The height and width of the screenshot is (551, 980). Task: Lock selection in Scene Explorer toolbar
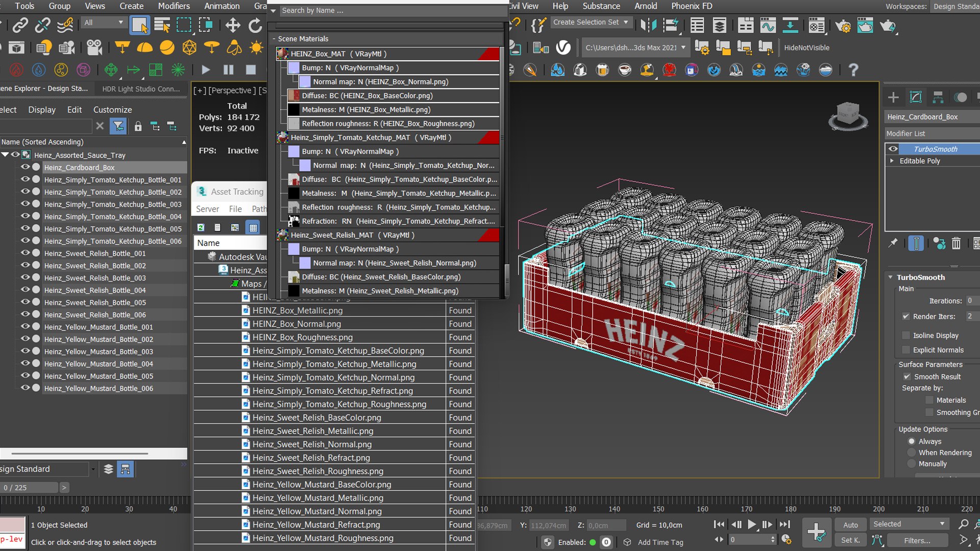[x=138, y=126]
